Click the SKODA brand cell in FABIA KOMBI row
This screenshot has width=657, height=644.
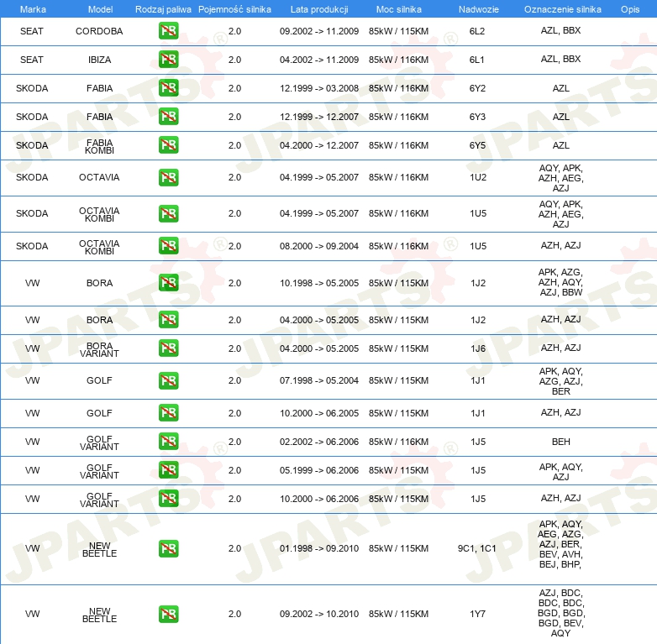(x=32, y=145)
